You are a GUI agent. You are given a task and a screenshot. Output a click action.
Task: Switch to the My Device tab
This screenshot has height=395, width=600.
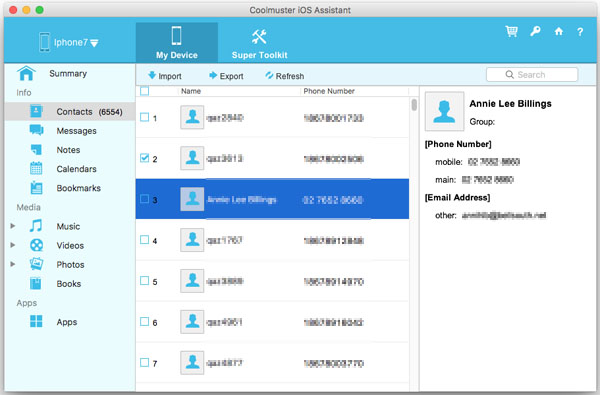(177, 42)
